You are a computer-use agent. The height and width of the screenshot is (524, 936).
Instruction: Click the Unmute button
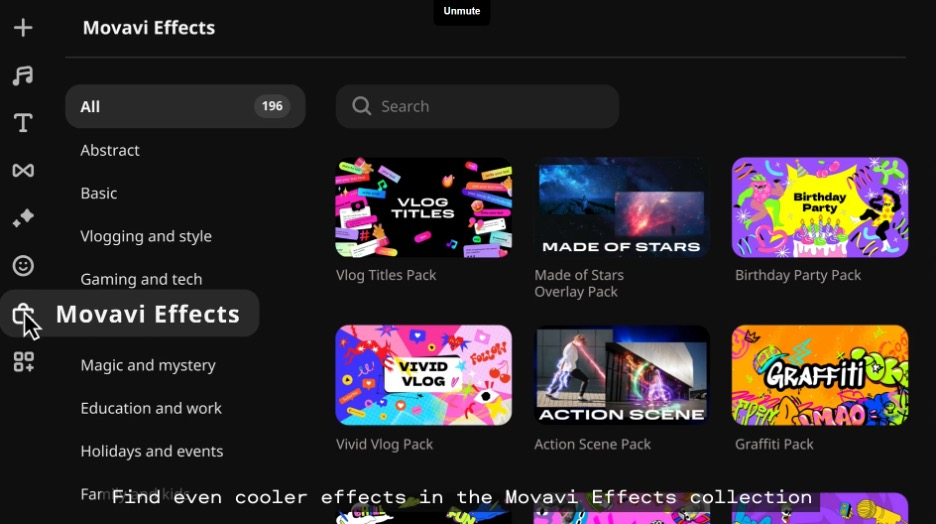(x=461, y=11)
